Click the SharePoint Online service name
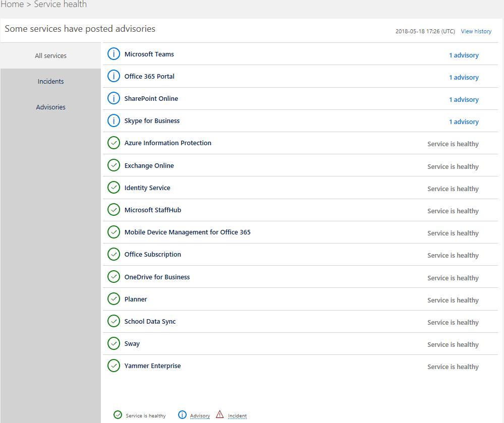The height and width of the screenshot is (423, 504). (x=151, y=98)
